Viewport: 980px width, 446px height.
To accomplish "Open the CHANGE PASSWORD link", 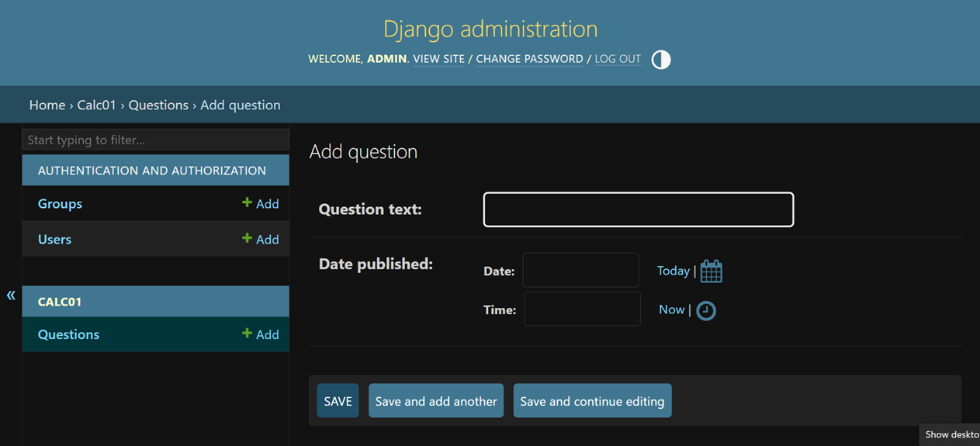I will 529,59.
